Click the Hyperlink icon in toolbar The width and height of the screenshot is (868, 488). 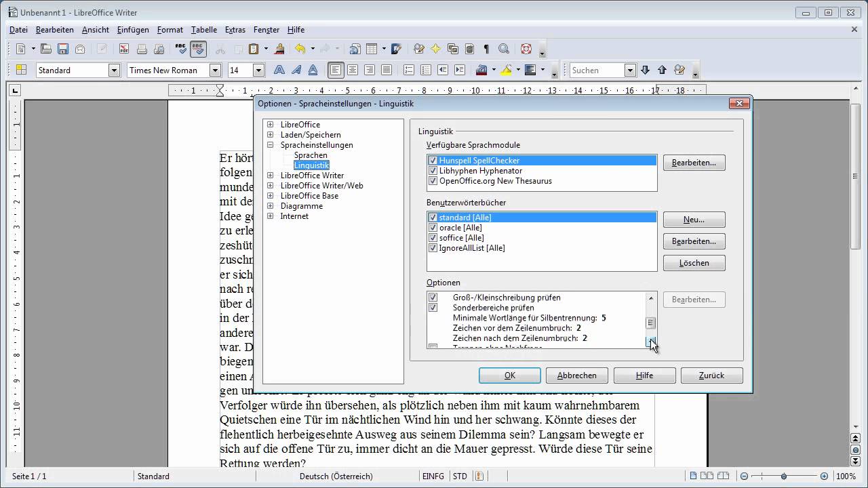pos(355,49)
